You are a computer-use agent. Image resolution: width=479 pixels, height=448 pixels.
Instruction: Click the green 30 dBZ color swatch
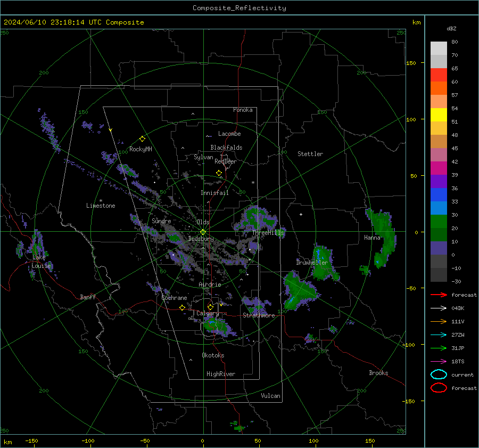tap(439, 222)
